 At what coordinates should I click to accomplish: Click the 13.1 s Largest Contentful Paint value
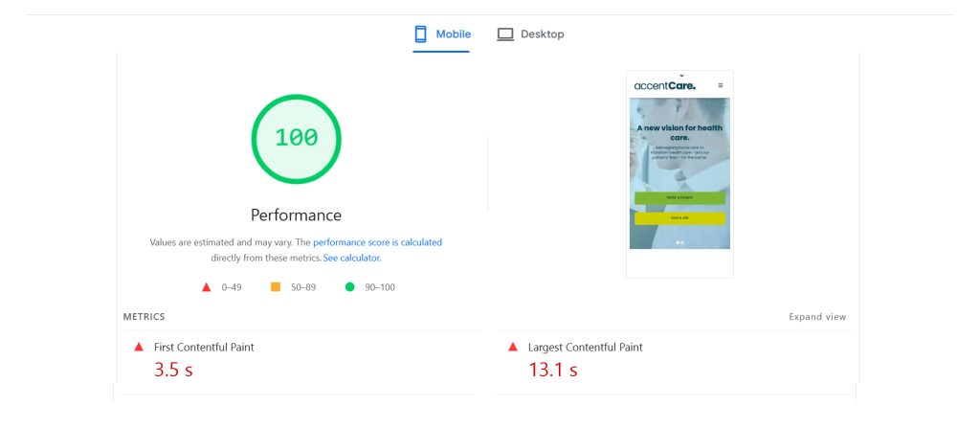552,370
